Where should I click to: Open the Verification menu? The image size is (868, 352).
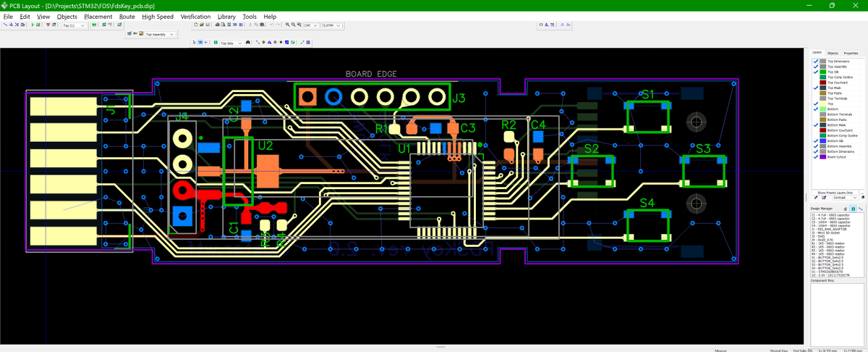(195, 16)
